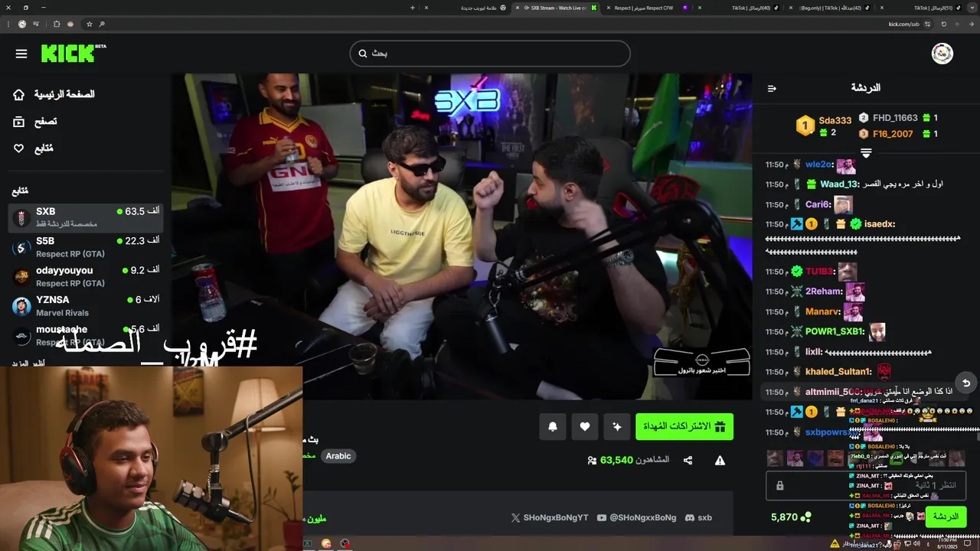Click the main stream video player
The height and width of the screenshot is (551, 980).
point(461,236)
